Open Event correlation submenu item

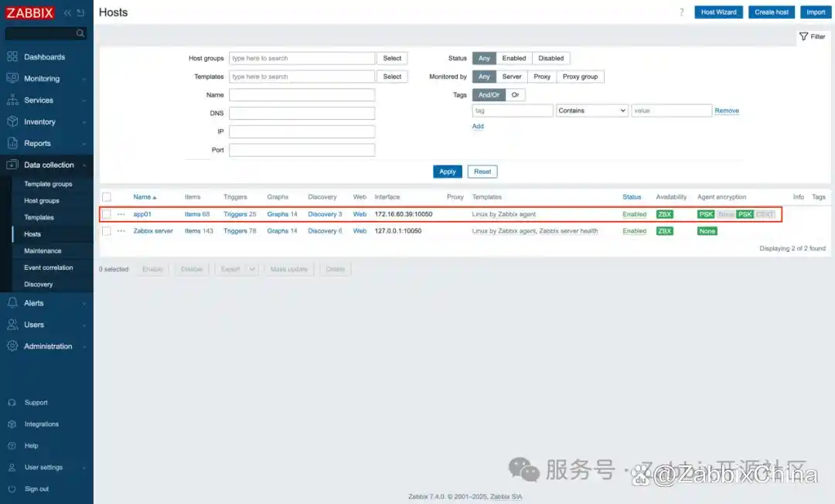coord(49,267)
